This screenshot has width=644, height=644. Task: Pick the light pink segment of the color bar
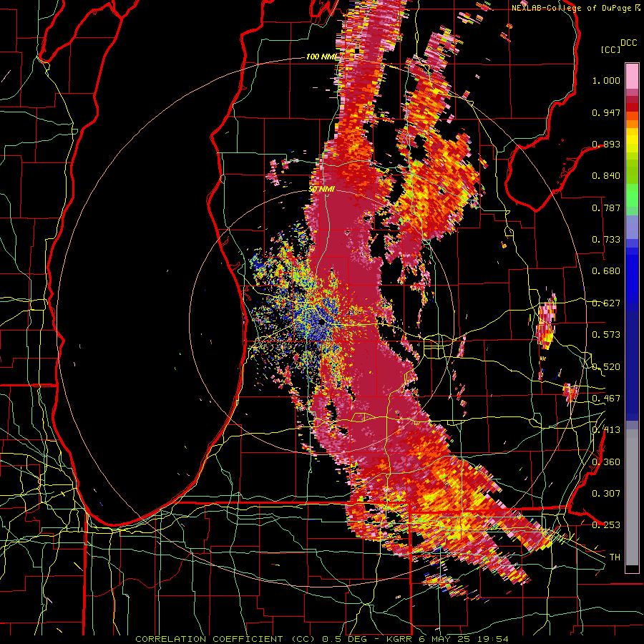click(x=632, y=76)
